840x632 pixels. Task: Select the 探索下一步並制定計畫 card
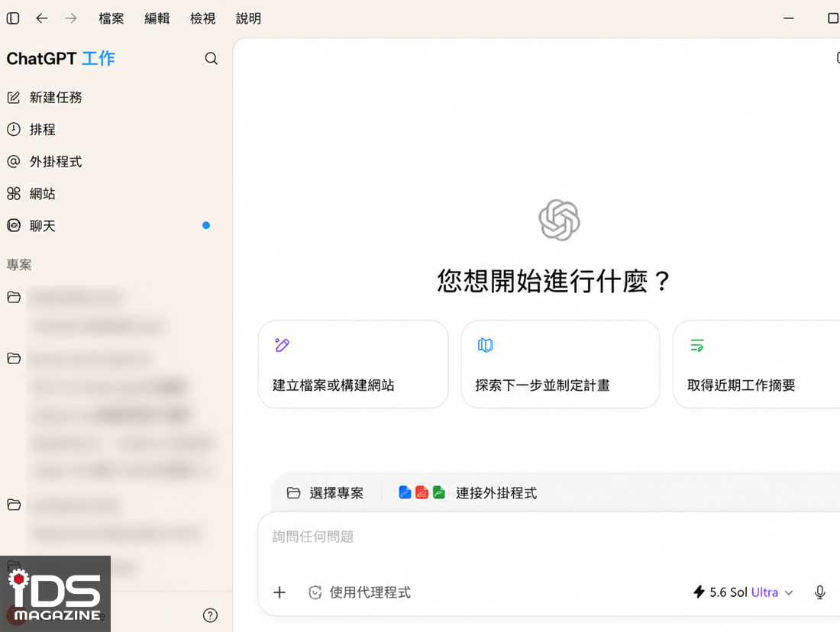[x=561, y=364]
